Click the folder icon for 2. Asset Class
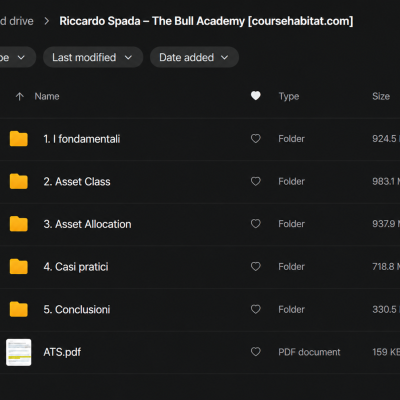Image resolution: width=400 pixels, height=400 pixels. point(19,181)
